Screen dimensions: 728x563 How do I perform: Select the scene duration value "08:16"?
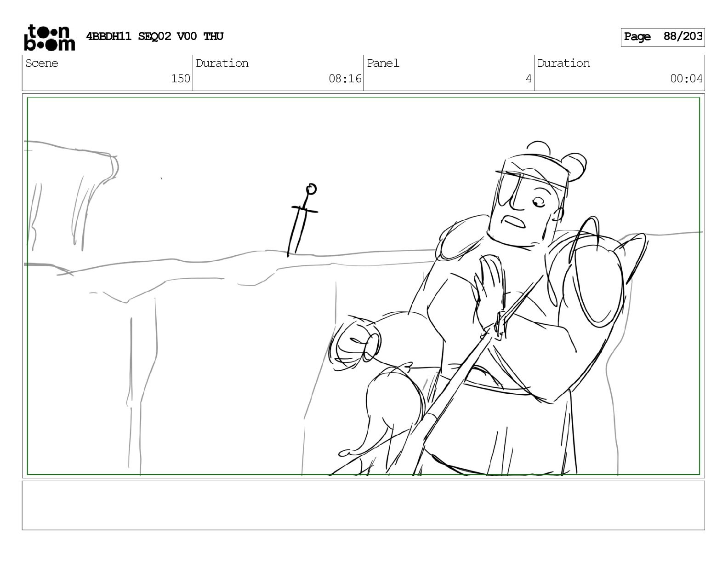pyautogui.click(x=345, y=79)
